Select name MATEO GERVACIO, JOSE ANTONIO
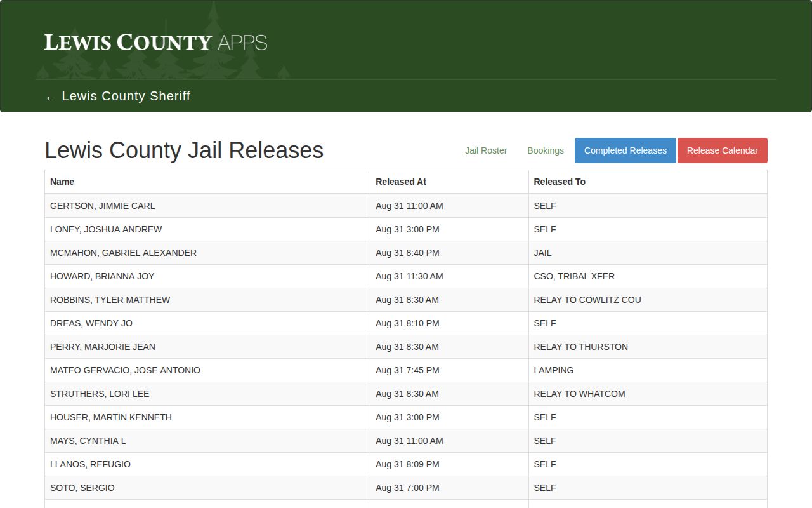Screen dimensions: 812x508 point(125,370)
